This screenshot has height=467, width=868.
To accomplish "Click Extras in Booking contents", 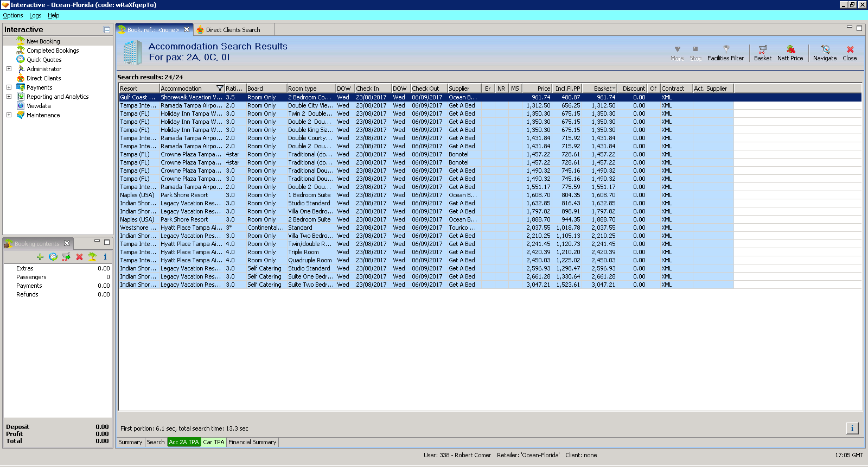I will click(24, 268).
